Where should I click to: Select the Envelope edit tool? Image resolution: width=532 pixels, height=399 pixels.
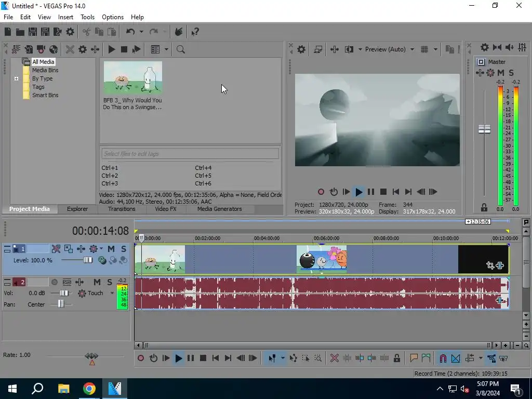[x=293, y=358]
